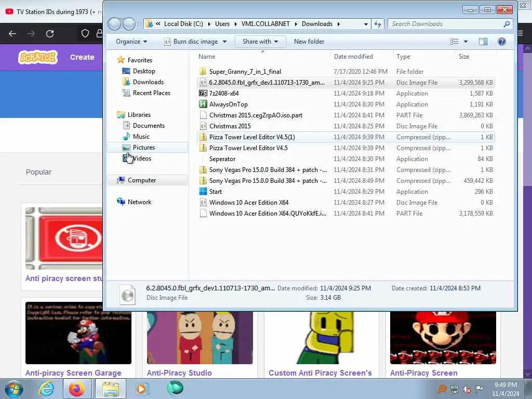Open Anti-Piracy Studio thumbnail in Firefox
Screen dimensions: 532x399
click(200, 337)
